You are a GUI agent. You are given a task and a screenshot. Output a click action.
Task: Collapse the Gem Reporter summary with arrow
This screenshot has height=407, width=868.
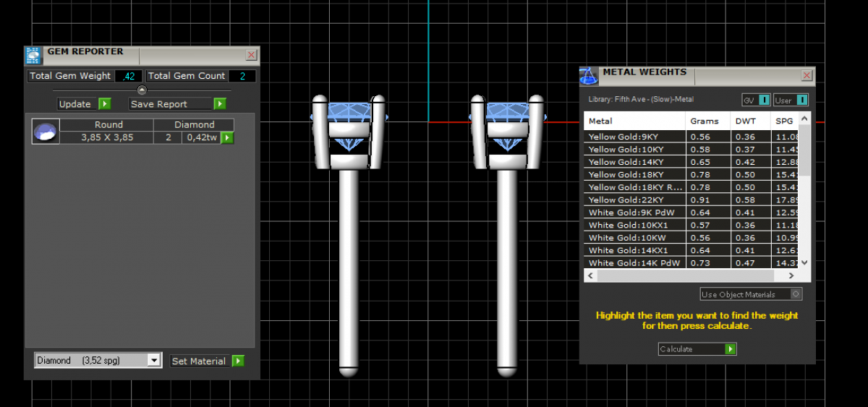142,90
